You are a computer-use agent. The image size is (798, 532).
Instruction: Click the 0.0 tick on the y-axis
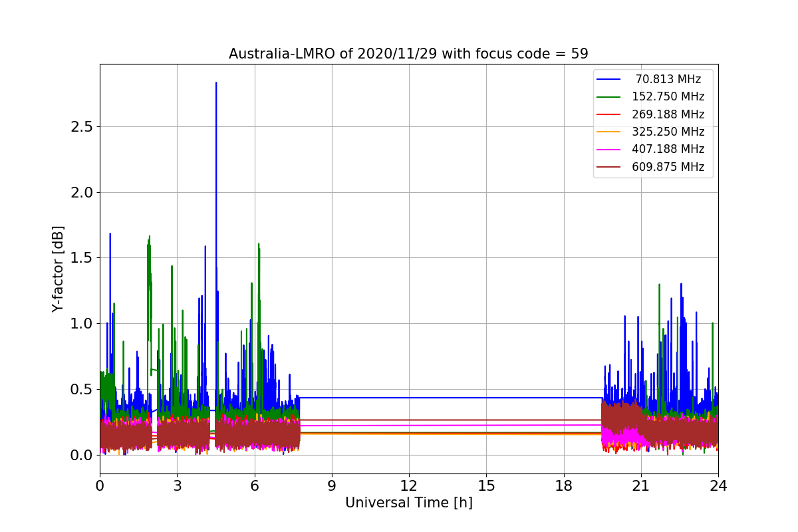click(82, 455)
